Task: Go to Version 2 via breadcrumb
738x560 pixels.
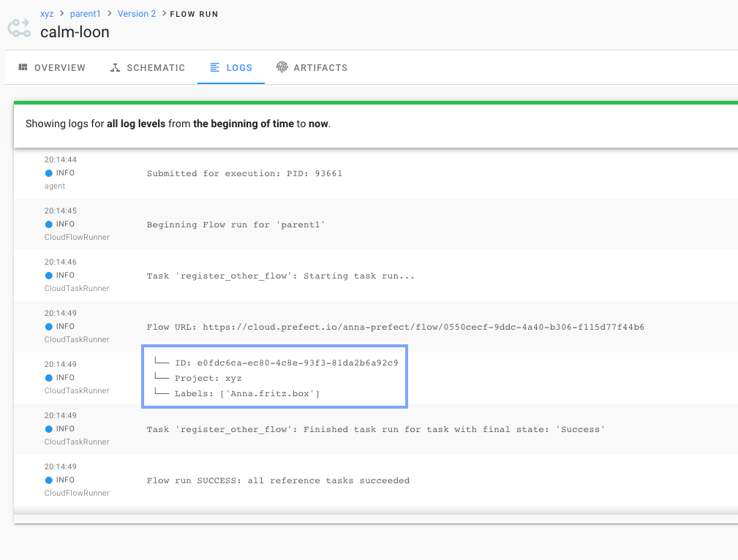Action: coord(136,13)
